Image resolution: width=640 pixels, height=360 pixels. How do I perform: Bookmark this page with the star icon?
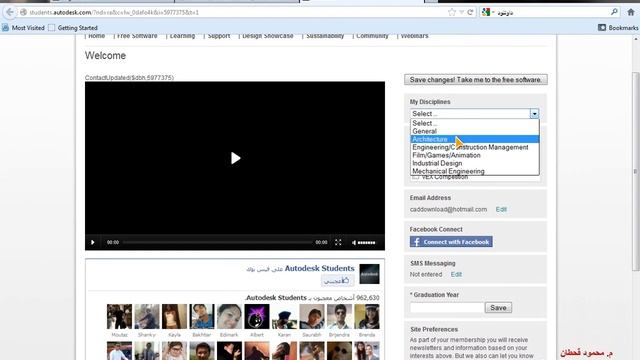(x=452, y=12)
